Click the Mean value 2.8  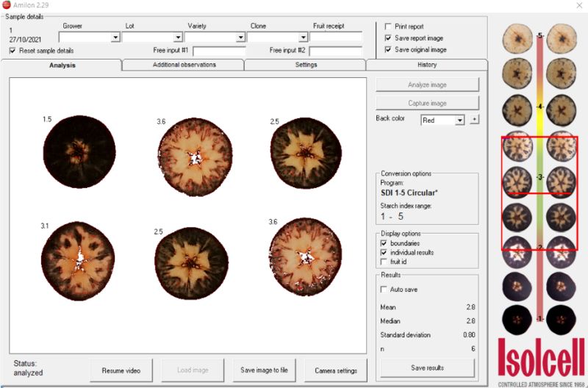coord(470,307)
